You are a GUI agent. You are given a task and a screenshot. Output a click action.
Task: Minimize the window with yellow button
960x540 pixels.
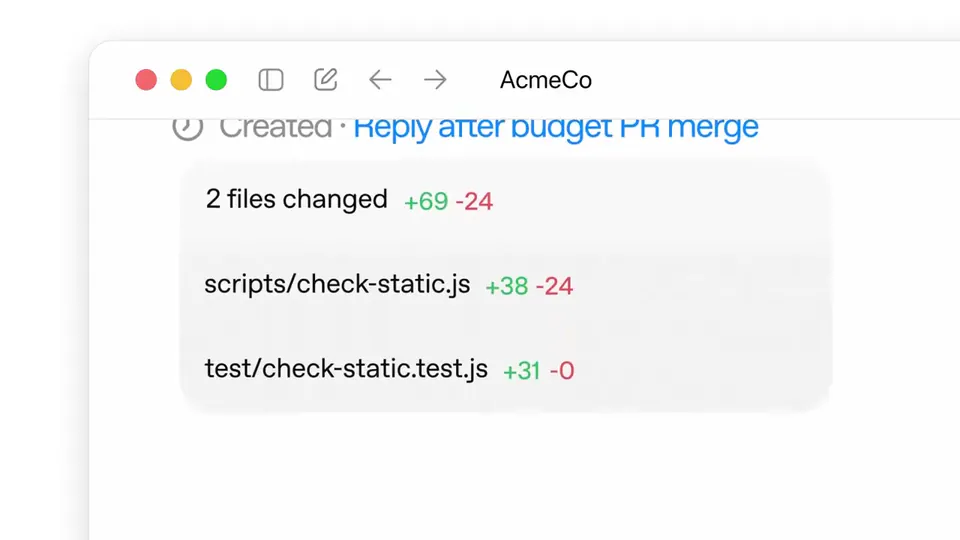coord(181,80)
